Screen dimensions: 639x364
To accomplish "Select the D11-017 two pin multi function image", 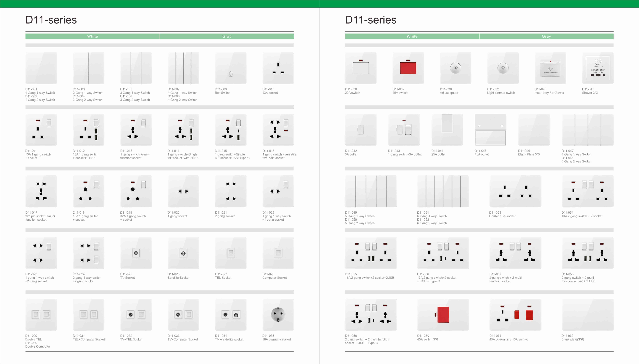I will (41, 191).
